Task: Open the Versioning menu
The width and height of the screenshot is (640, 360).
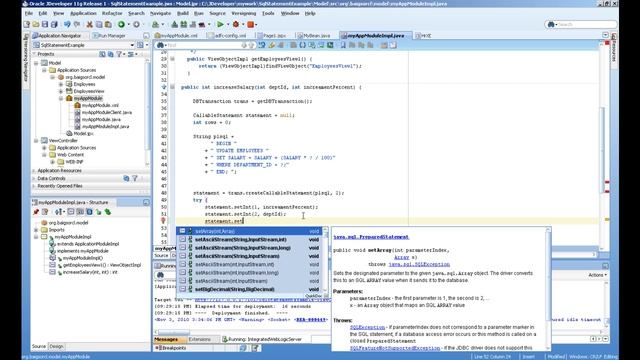Action: (244, 13)
